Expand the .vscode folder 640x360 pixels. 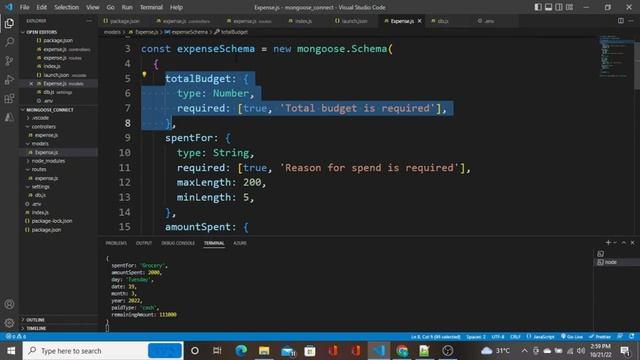tap(40, 118)
